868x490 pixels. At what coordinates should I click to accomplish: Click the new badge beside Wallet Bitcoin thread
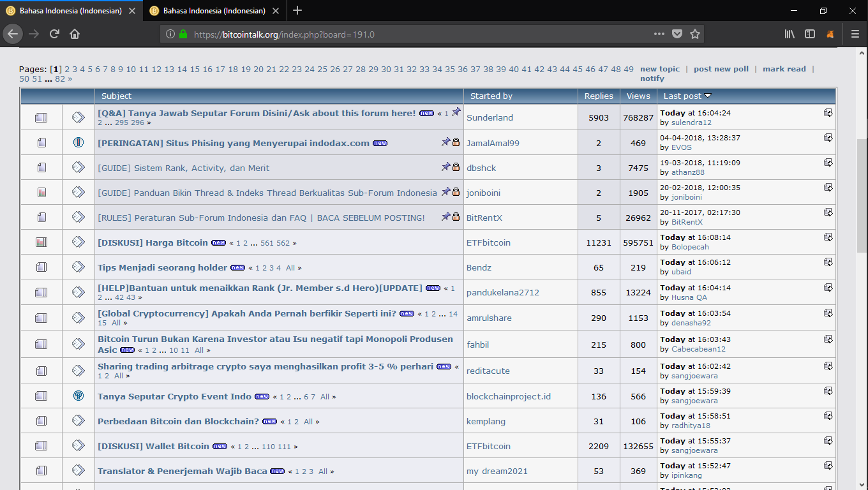[x=220, y=446]
